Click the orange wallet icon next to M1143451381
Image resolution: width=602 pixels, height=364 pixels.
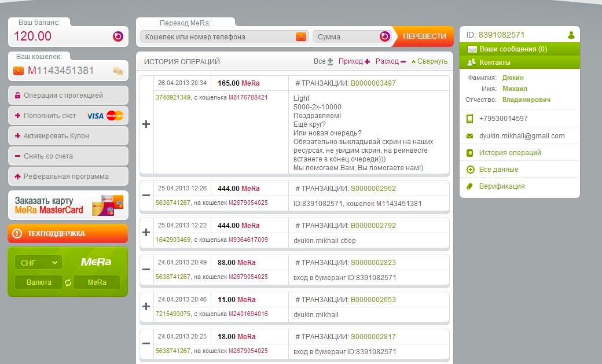click(19, 71)
